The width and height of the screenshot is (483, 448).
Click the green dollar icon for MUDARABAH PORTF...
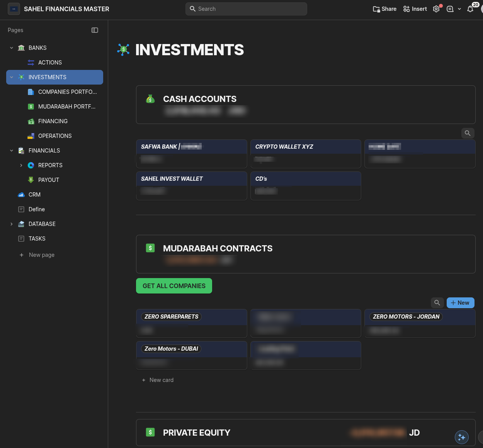pos(31,107)
